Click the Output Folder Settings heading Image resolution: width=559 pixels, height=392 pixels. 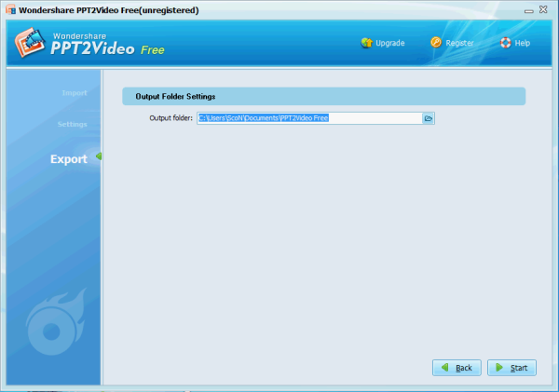tap(175, 97)
